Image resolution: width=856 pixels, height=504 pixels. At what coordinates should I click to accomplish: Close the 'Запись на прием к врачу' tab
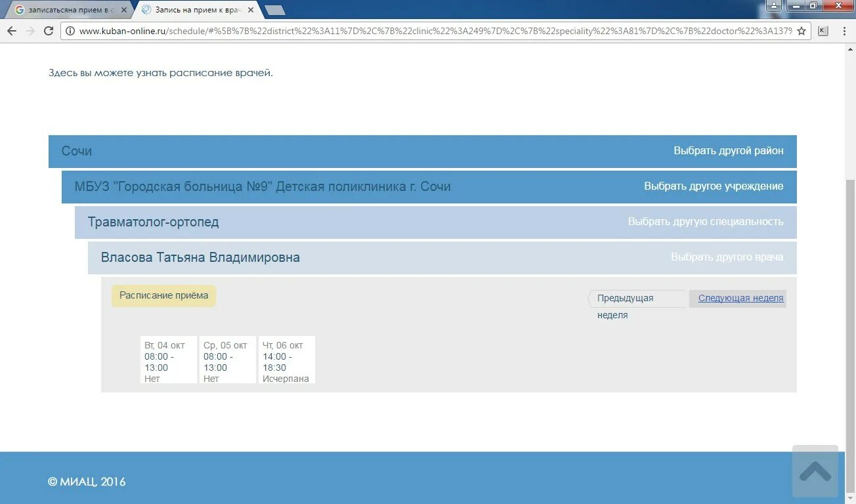pos(250,10)
